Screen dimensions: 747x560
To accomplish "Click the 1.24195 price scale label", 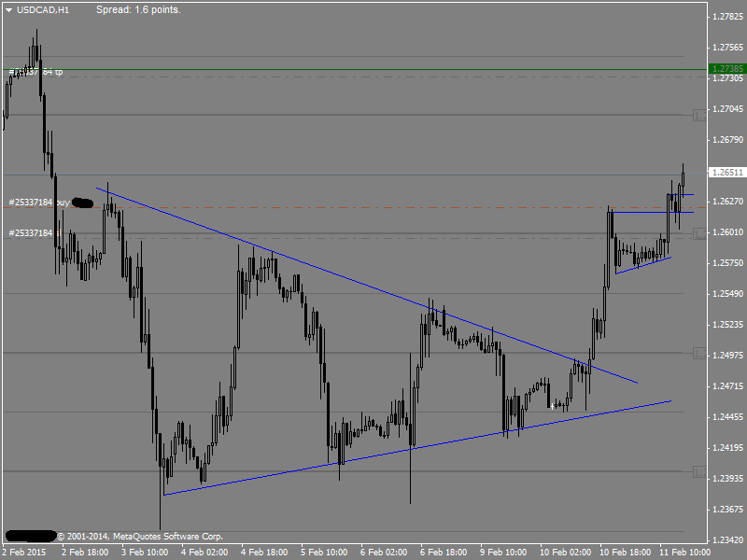I will (727, 448).
